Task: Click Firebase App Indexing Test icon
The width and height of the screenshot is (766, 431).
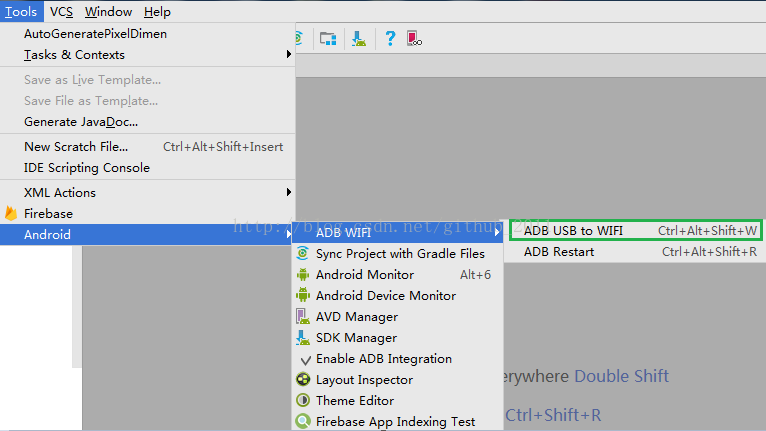Action: [303, 421]
